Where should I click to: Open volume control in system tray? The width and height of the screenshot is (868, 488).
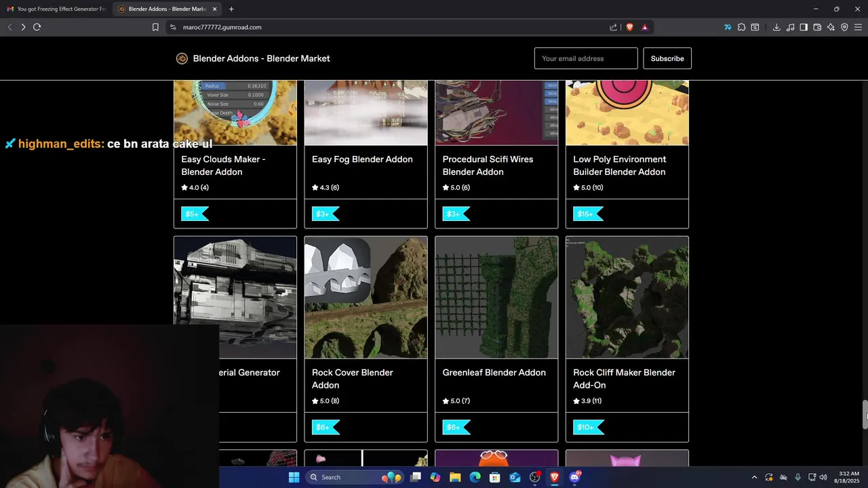click(x=823, y=477)
